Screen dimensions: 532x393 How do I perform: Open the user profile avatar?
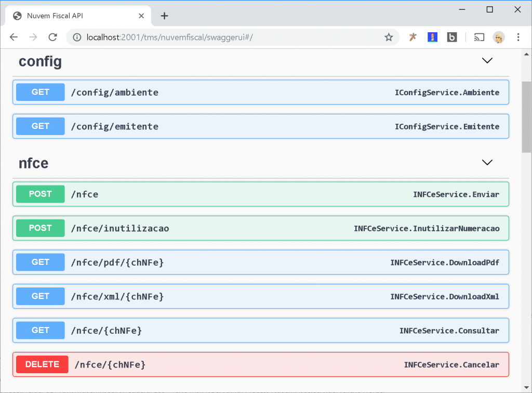click(499, 37)
